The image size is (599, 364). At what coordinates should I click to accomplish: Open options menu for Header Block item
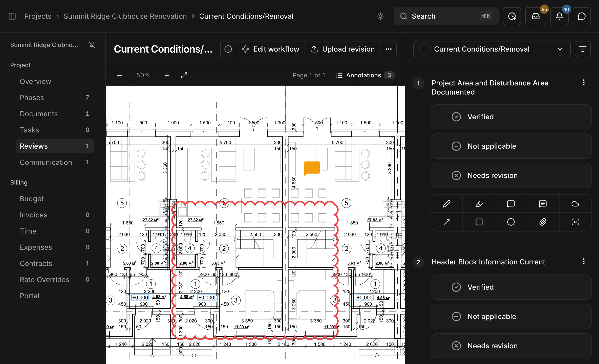[x=584, y=261]
